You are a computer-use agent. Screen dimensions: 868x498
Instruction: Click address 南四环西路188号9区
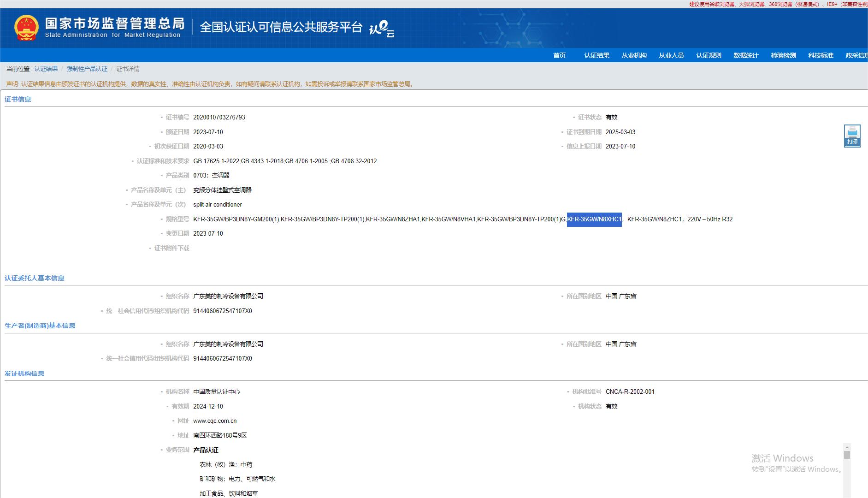coord(220,435)
